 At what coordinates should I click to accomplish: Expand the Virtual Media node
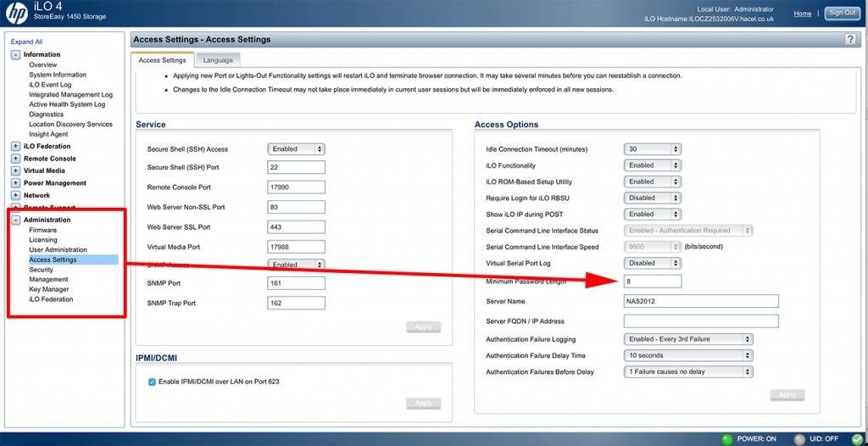click(x=15, y=170)
